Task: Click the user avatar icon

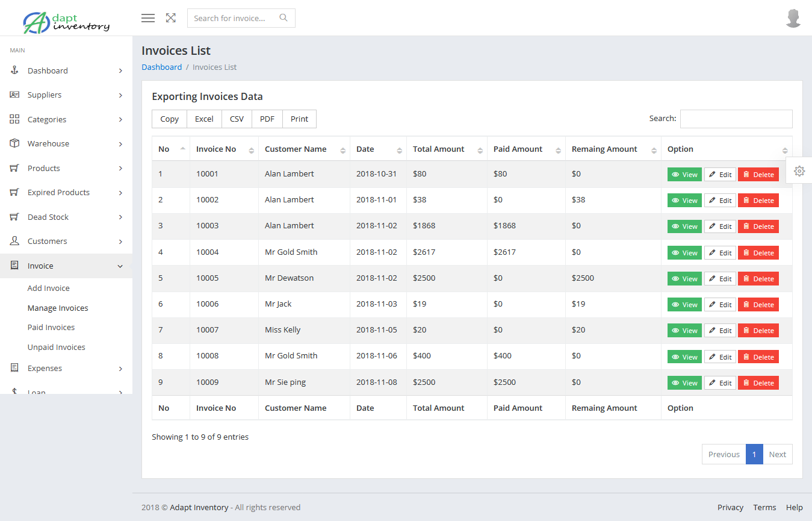Action: [793, 18]
